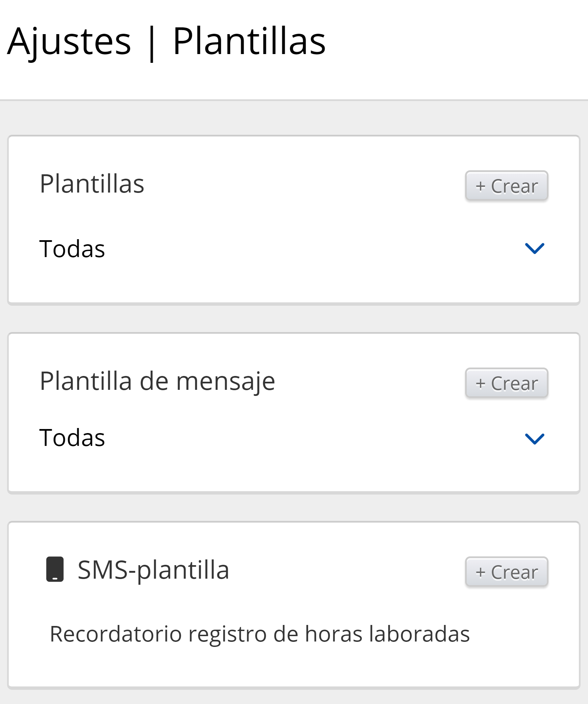Create a new template in Plantillas section
The height and width of the screenshot is (704, 588).
pyautogui.click(x=506, y=186)
